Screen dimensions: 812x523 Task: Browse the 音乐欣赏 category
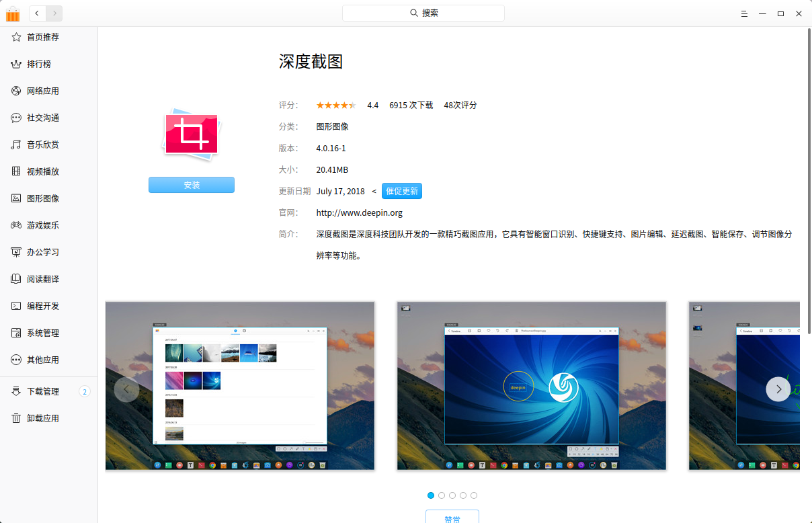coord(43,145)
